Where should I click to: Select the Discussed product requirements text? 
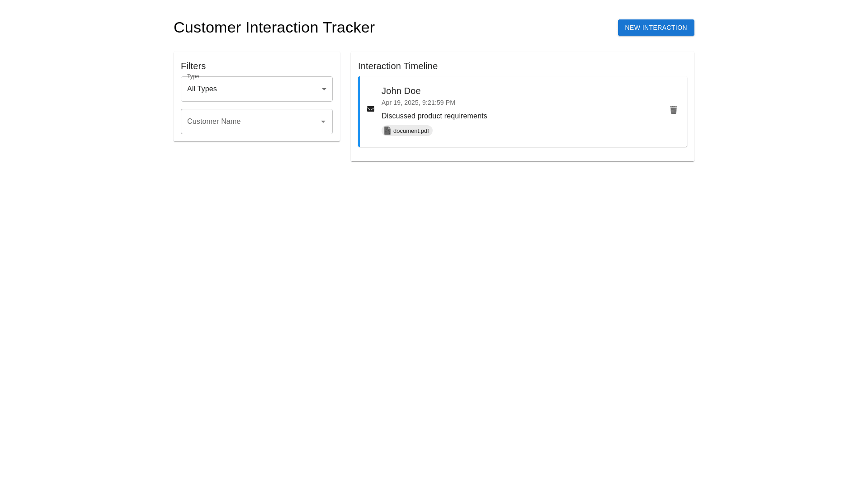[434, 116]
